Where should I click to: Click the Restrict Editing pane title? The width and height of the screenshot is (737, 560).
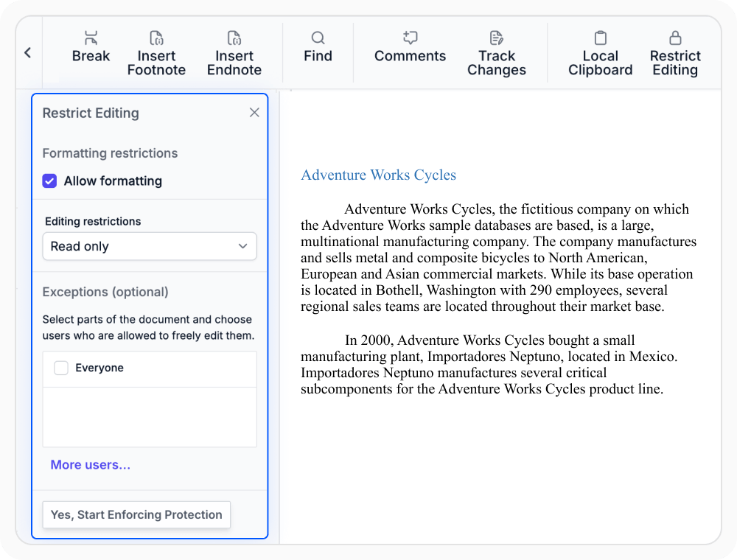click(x=91, y=113)
